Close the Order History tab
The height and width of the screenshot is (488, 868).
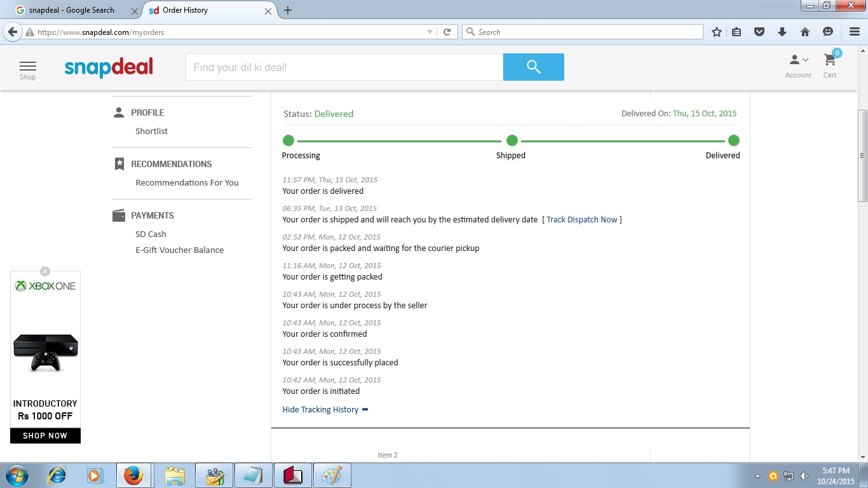tap(268, 10)
